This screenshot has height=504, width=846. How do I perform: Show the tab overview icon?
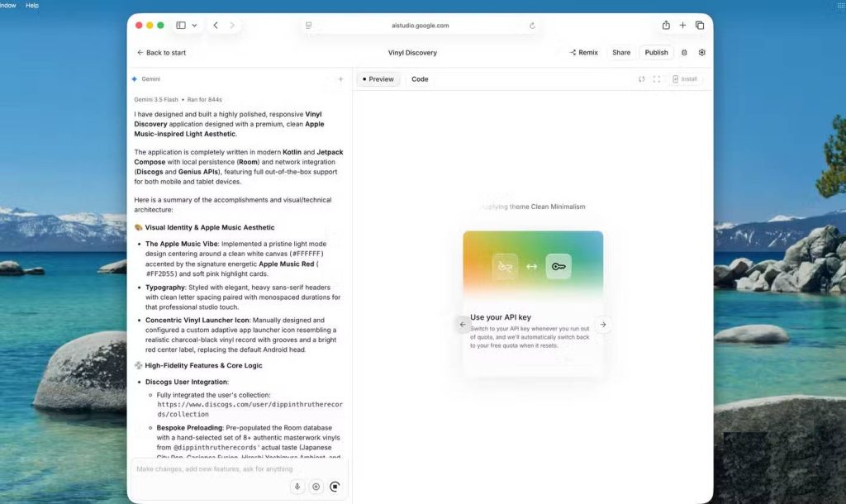700,26
